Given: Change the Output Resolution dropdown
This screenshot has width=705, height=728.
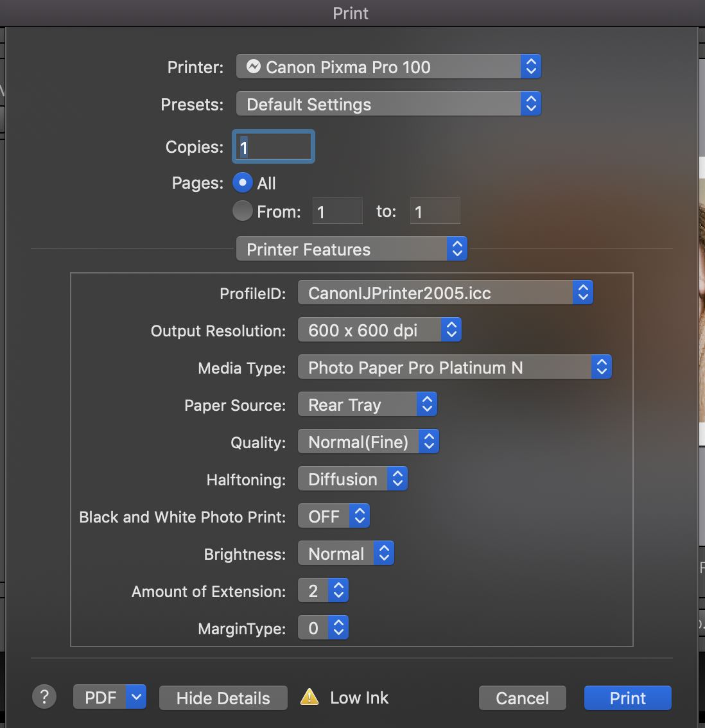Looking at the screenshot, I should coord(379,330).
